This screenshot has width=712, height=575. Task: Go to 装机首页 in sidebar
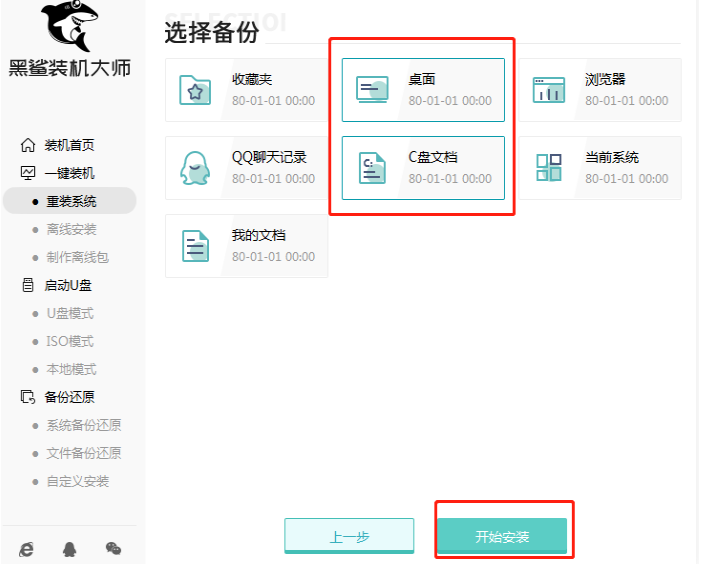coord(68,145)
